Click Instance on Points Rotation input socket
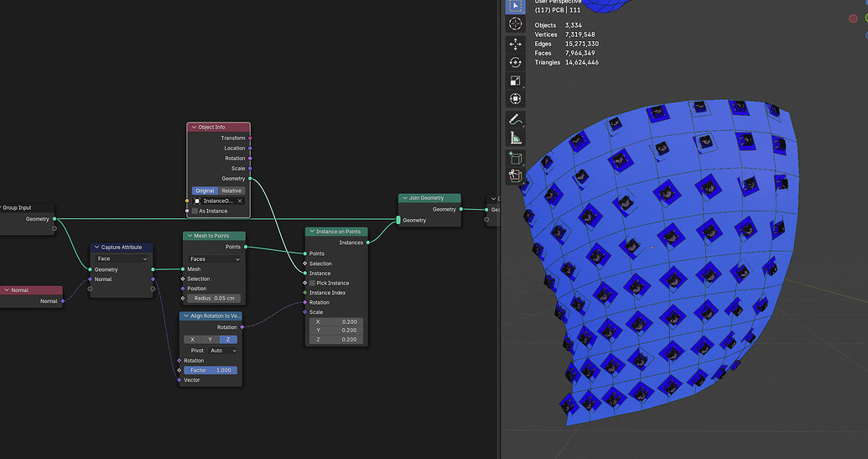Image resolution: width=868 pixels, height=459 pixels. point(305,302)
